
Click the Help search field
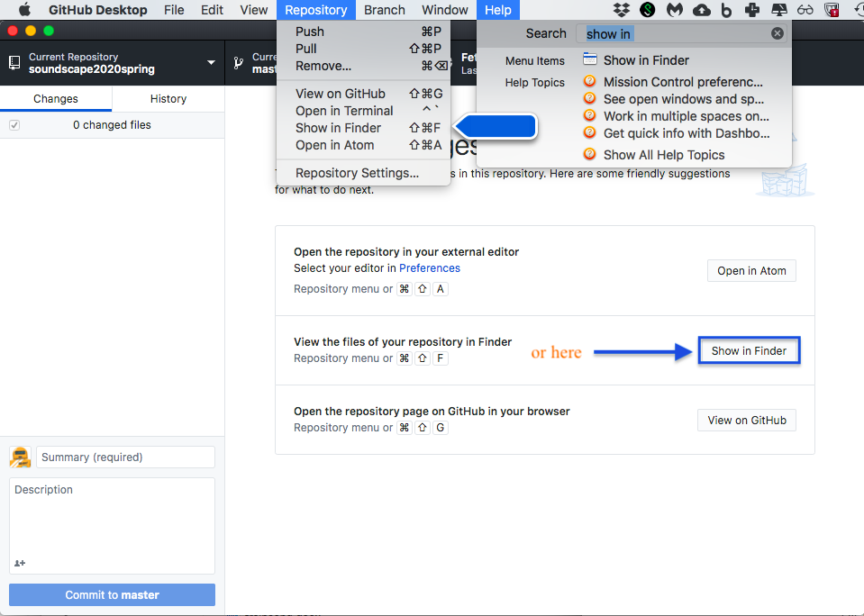[681, 33]
